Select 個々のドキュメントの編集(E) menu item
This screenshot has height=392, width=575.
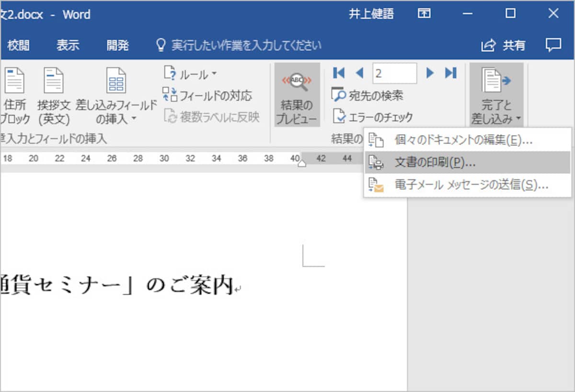pos(468,140)
